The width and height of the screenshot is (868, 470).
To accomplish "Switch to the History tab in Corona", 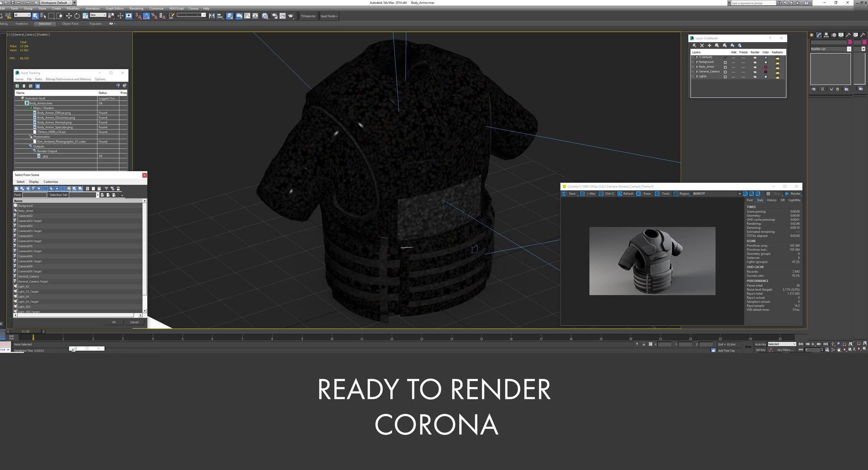I will pyautogui.click(x=771, y=200).
